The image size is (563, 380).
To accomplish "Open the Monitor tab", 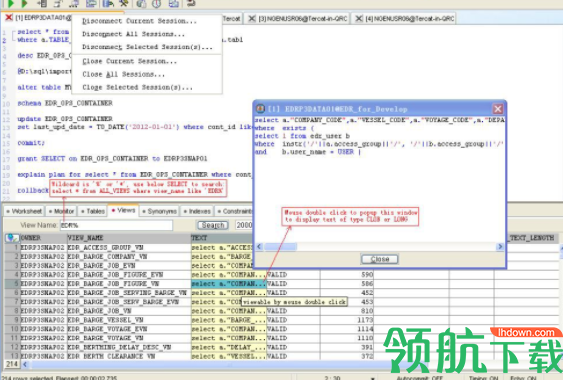I will (61, 211).
